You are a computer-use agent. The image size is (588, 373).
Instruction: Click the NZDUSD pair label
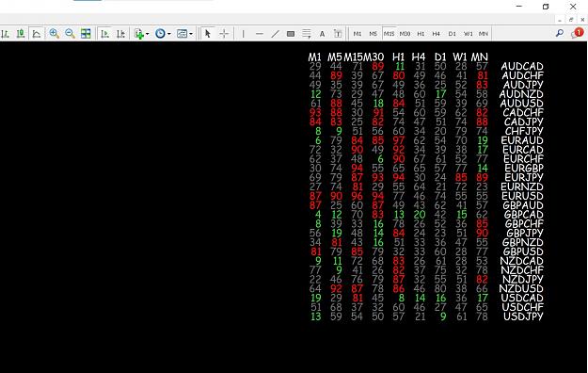click(x=521, y=289)
